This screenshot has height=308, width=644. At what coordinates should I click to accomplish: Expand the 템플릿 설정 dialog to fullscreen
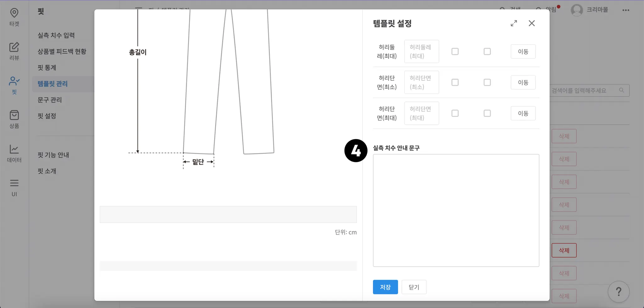tap(514, 23)
